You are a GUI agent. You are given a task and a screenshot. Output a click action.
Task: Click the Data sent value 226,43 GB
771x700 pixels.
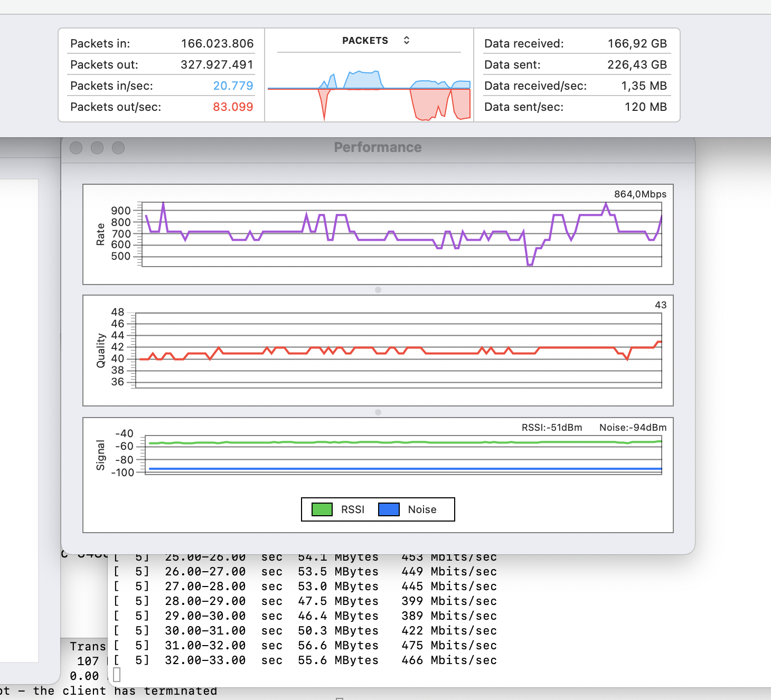point(637,64)
